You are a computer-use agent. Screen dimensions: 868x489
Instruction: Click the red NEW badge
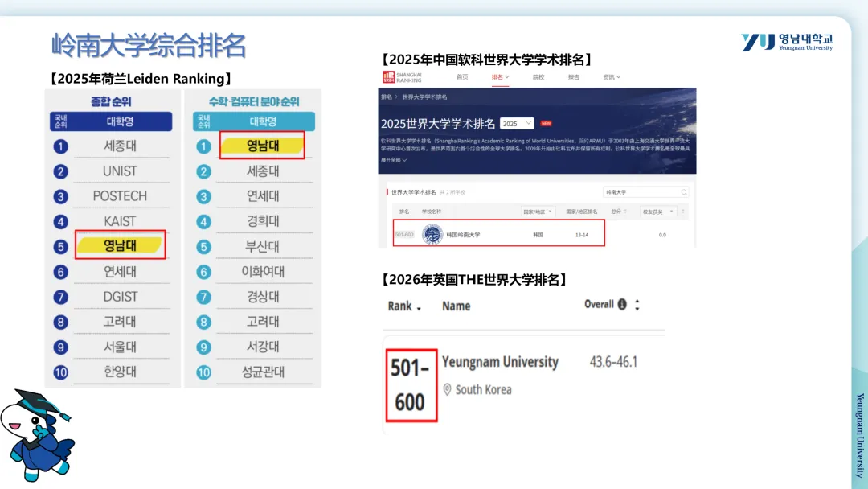pos(546,124)
